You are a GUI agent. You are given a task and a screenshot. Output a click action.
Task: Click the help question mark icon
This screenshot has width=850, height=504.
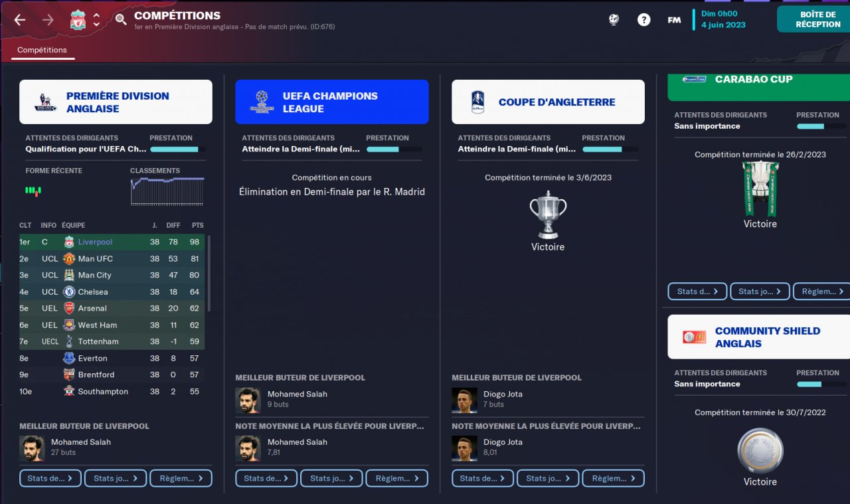tap(643, 20)
